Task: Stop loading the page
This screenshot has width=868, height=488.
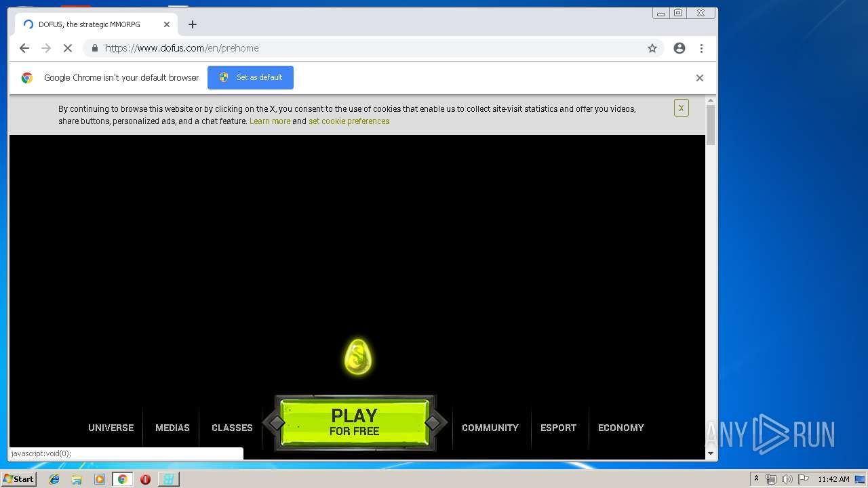Action: click(x=68, y=48)
